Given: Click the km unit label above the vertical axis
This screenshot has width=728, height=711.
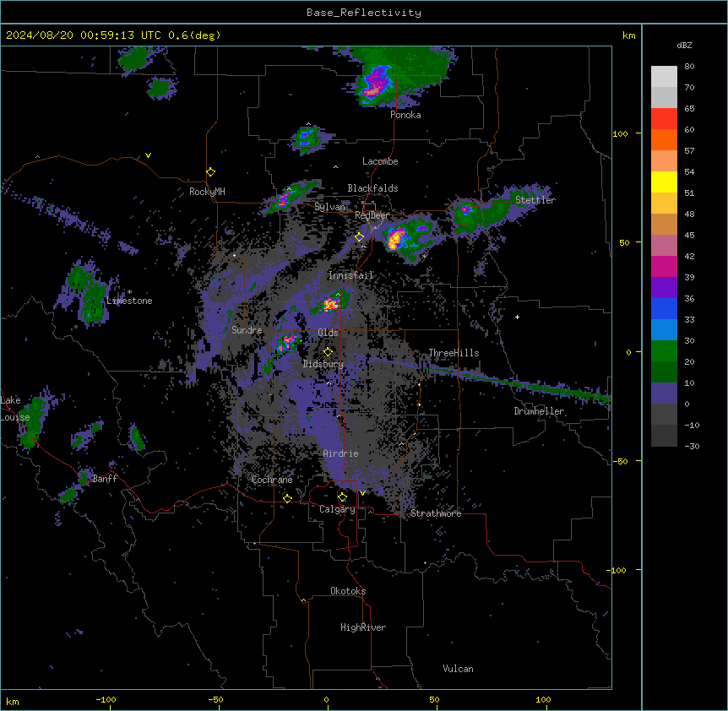Looking at the screenshot, I should (628, 35).
